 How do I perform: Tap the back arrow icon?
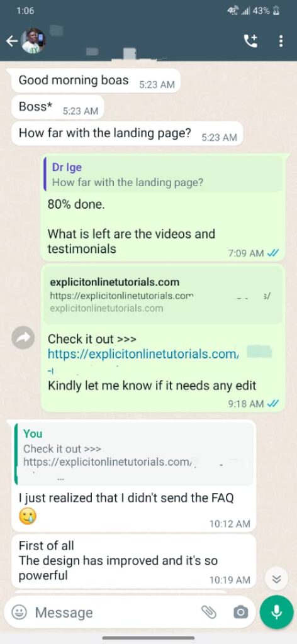click(12, 41)
